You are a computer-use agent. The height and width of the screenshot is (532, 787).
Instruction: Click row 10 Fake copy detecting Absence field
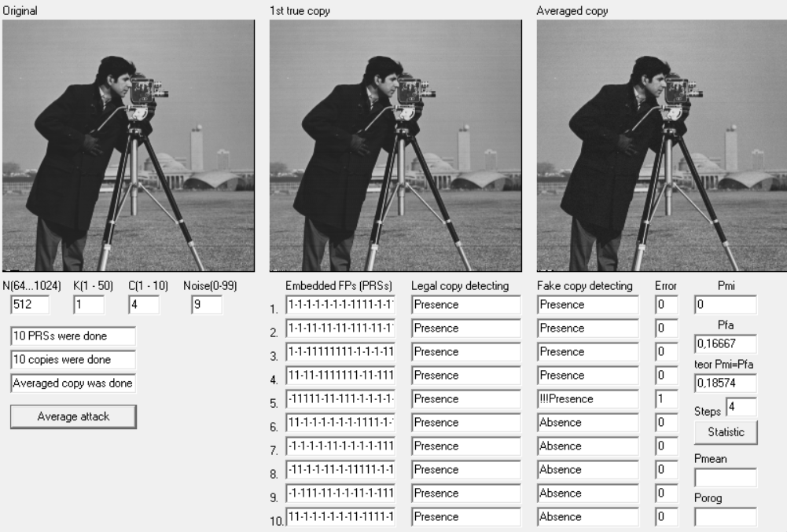click(x=588, y=517)
